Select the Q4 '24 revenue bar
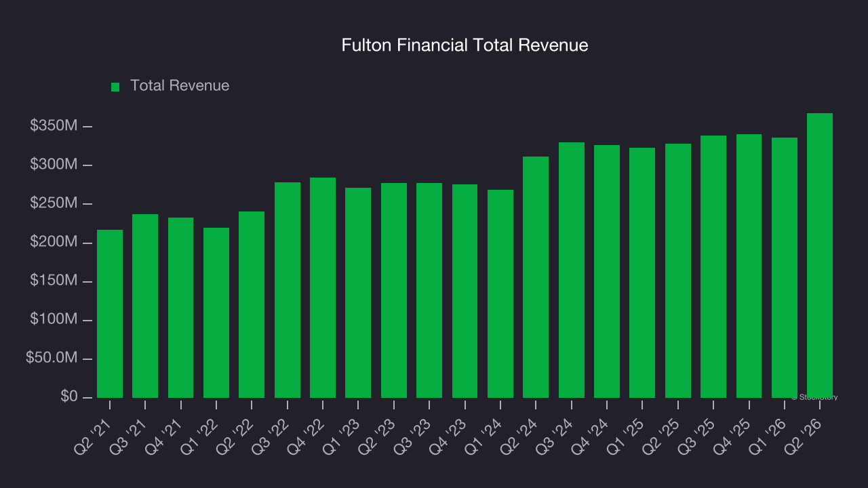868x488 pixels. tap(607, 271)
